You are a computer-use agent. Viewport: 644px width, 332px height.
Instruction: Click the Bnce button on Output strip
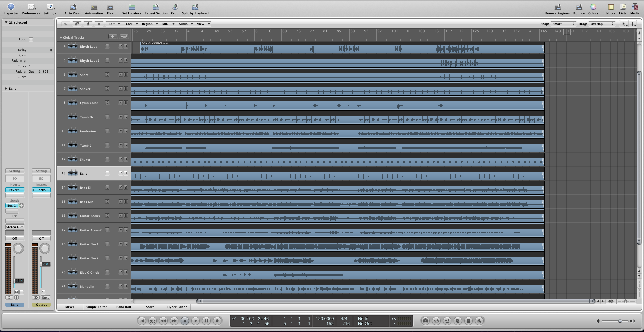click(x=46, y=297)
